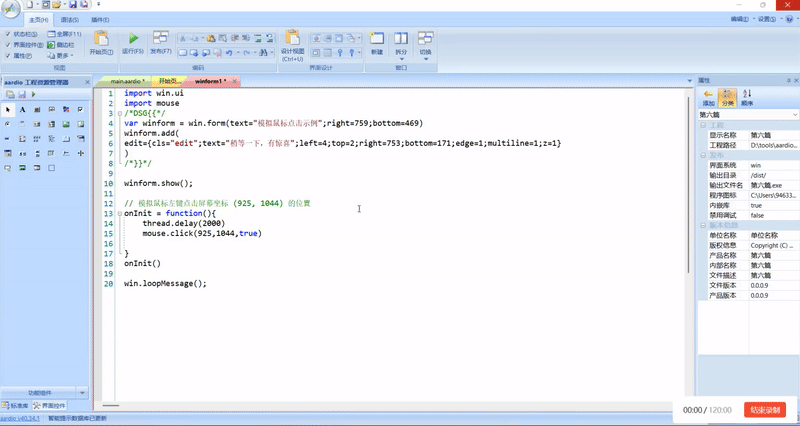Image resolution: width=800 pixels, height=426 pixels.
Task: Open the 语法 ribbon tab
Action: 70,19
